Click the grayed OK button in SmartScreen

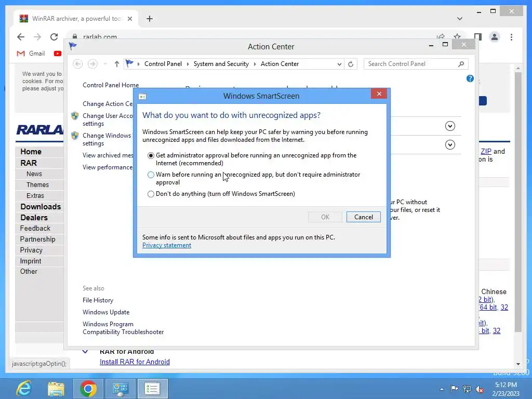coord(325,217)
